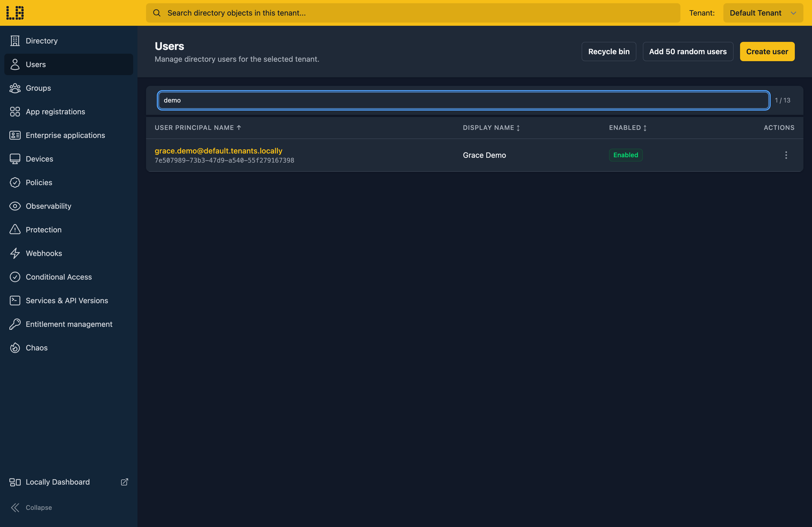
Task: Click Webhooks lightning bolt icon
Action: (x=15, y=253)
